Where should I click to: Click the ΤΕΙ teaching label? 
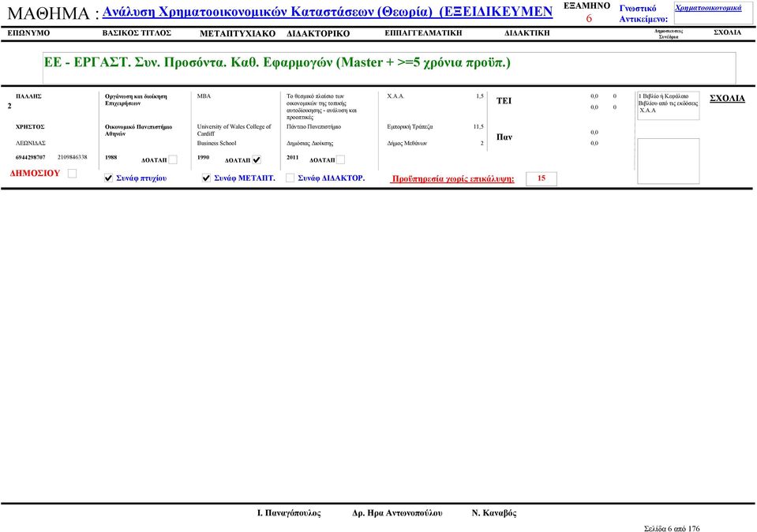(x=504, y=101)
